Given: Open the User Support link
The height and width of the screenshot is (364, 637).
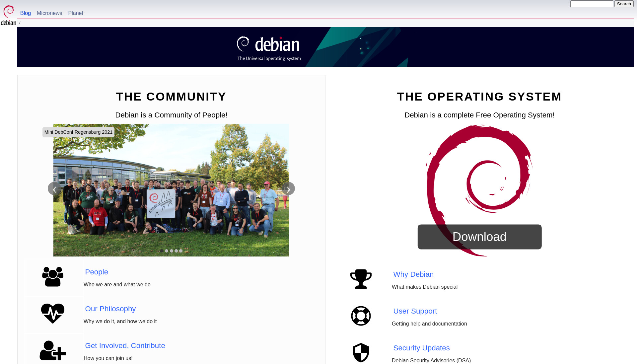Looking at the screenshot, I should coord(415,311).
